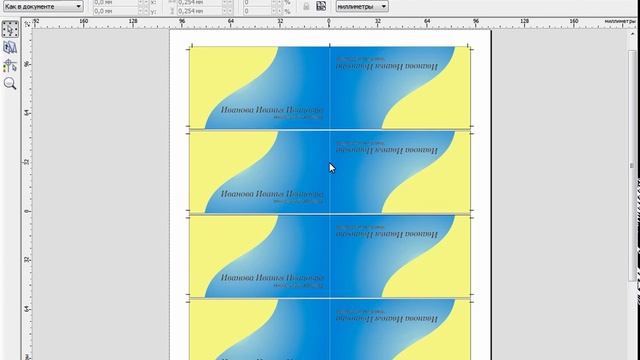
Task: Toggle the maintain aspect ratio lock icon
Action: click(x=306, y=7)
